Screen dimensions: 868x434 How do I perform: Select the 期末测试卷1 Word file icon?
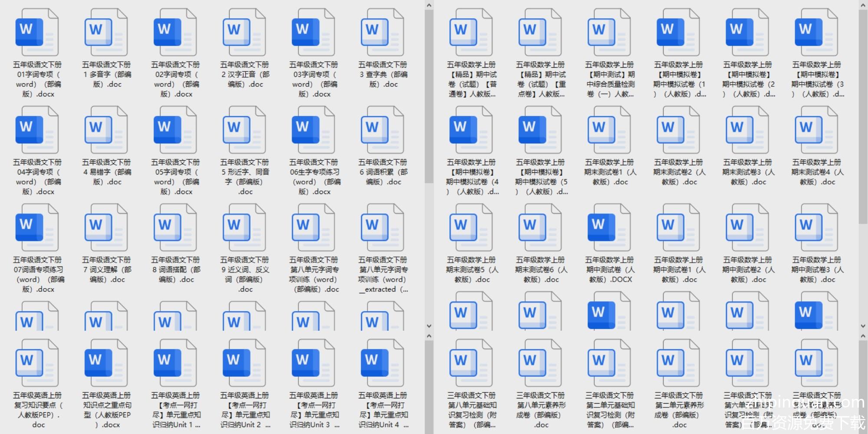tap(609, 130)
